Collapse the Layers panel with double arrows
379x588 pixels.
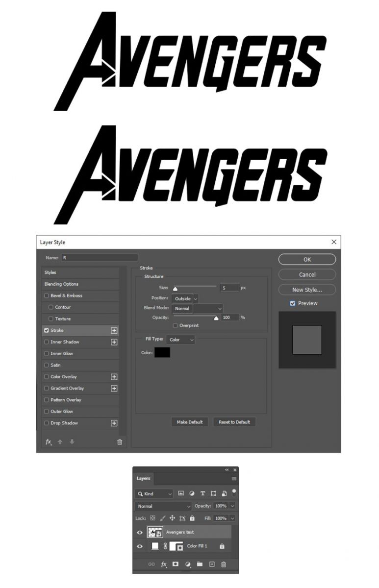227,470
